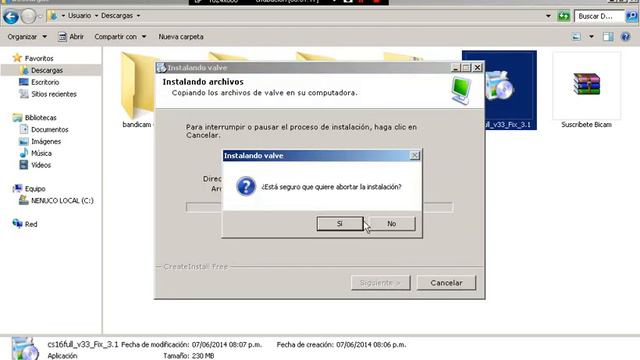This screenshot has height=360, width=640.
Task: Open the Compartir con dropdown
Action: (x=120, y=37)
